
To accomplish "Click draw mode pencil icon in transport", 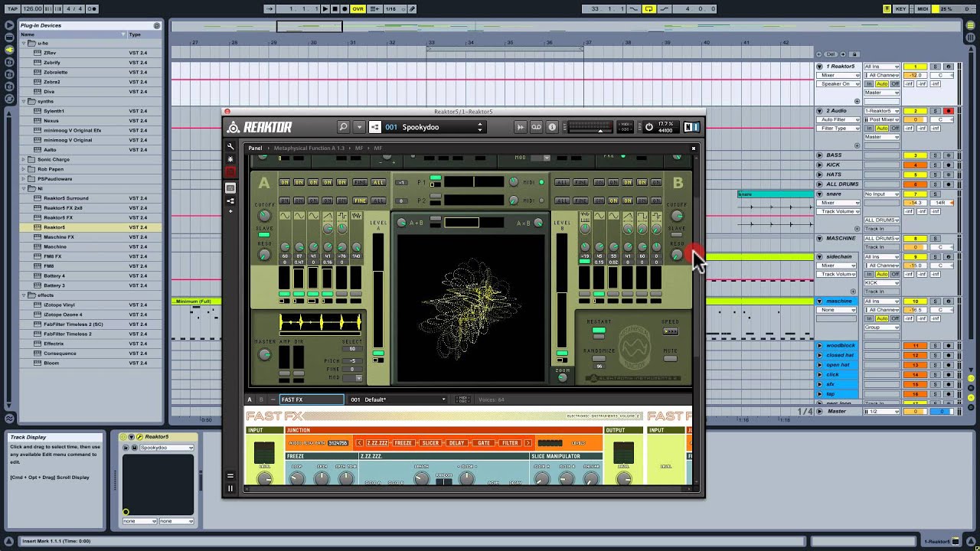I will coord(412,9).
